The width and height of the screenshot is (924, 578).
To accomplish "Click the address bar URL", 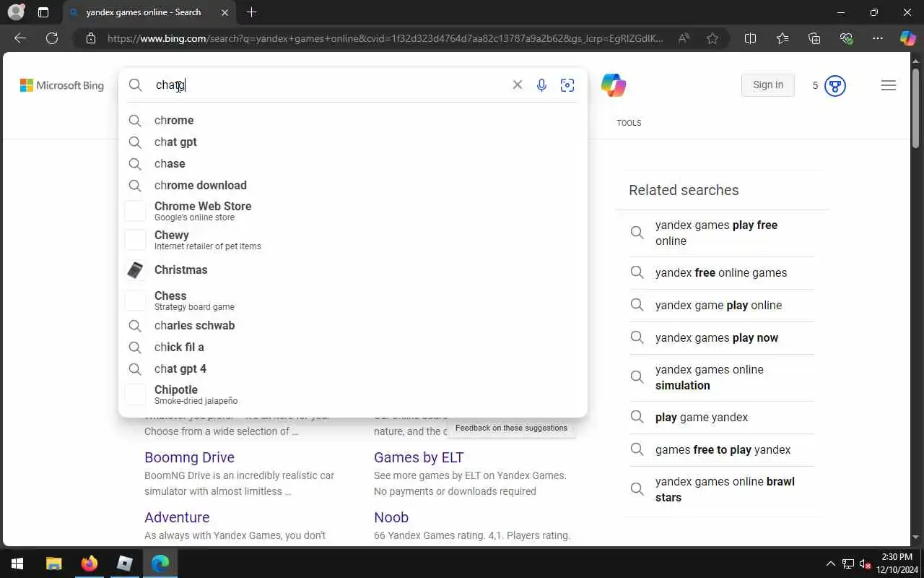I will point(385,38).
